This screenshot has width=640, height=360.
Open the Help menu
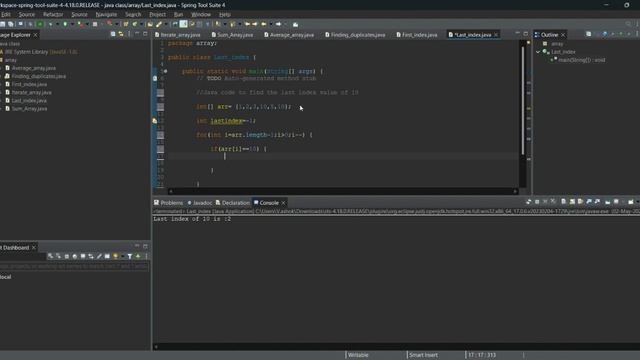[x=224, y=14]
